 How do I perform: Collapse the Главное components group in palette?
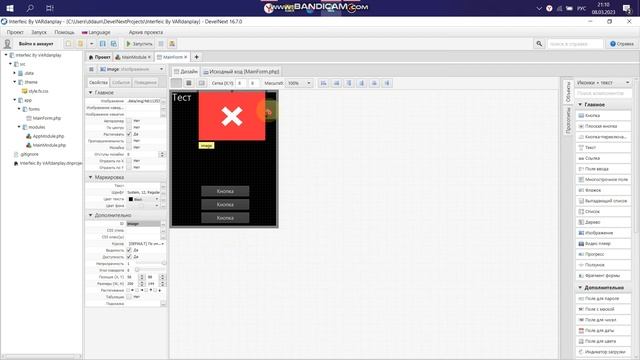pyautogui.click(x=580, y=104)
